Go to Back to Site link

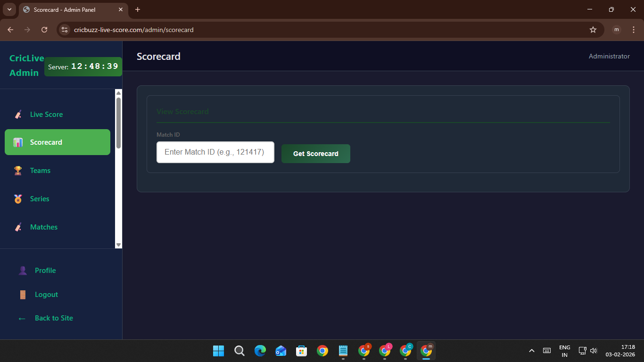coord(53,318)
